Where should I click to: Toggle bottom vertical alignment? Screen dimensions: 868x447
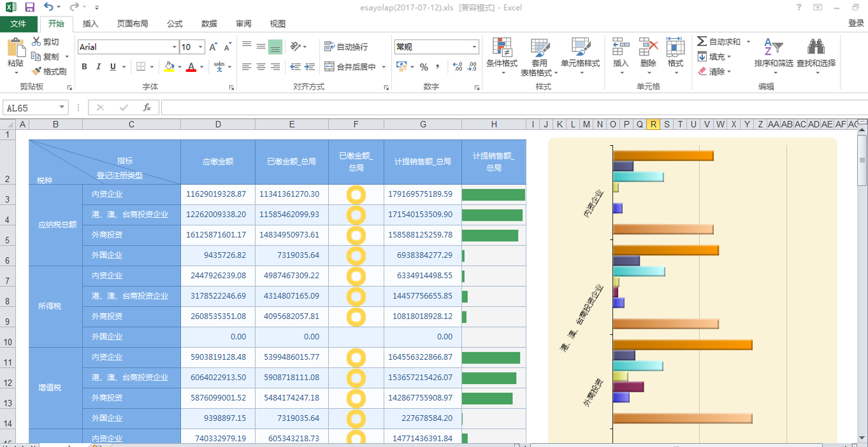point(275,46)
